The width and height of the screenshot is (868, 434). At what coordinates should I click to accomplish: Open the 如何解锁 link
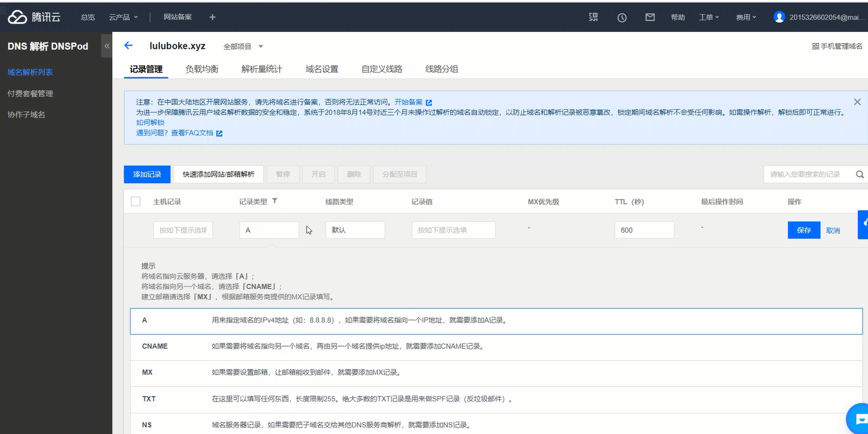click(x=150, y=122)
